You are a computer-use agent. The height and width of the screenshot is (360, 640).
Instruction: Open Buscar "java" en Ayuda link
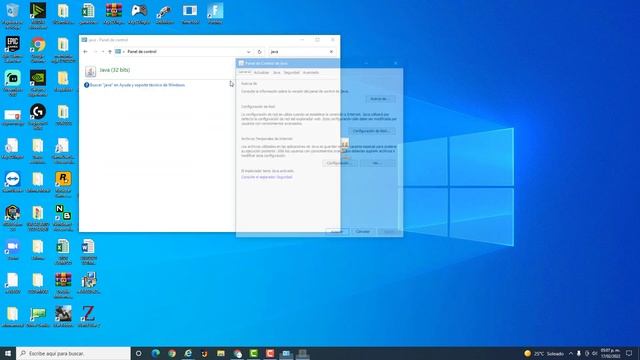click(x=137, y=85)
